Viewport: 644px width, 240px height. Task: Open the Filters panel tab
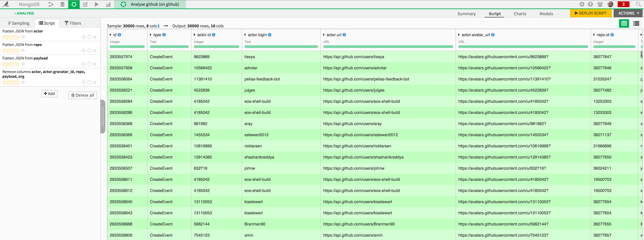[x=73, y=23]
